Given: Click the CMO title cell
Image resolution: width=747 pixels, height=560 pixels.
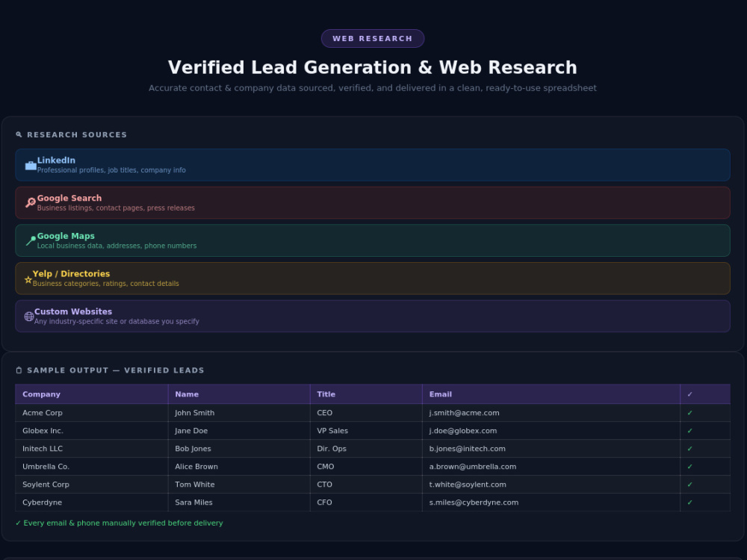Looking at the screenshot, I should pyautogui.click(x=366, y=467).
